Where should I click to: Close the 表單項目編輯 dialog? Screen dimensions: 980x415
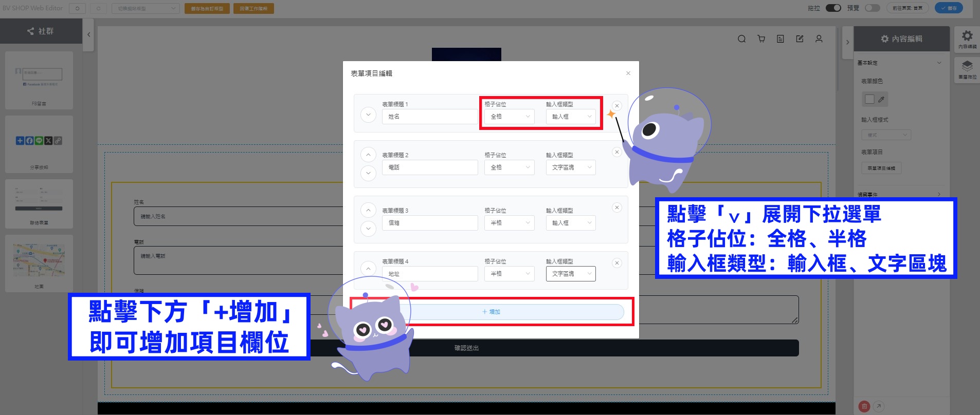coord(628,73)
